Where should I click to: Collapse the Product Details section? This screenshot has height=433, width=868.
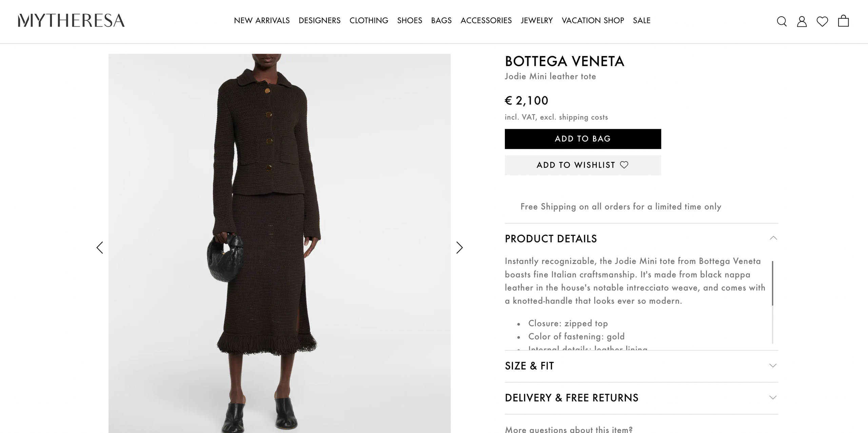point(773,238)
